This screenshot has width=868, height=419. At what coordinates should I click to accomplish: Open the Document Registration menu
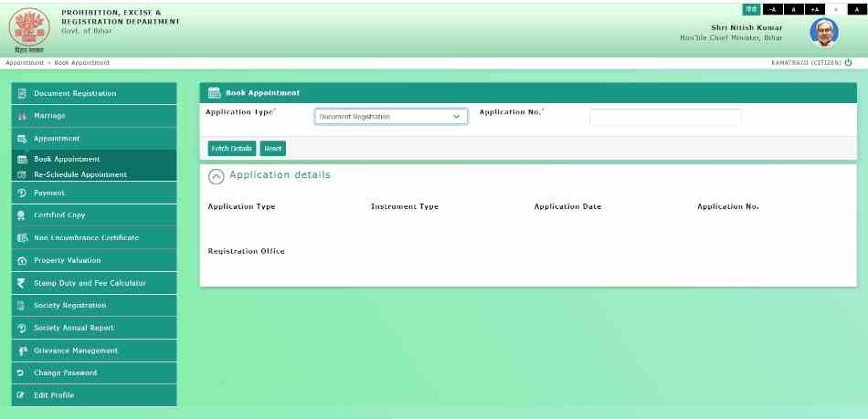[x=94, y=93]
